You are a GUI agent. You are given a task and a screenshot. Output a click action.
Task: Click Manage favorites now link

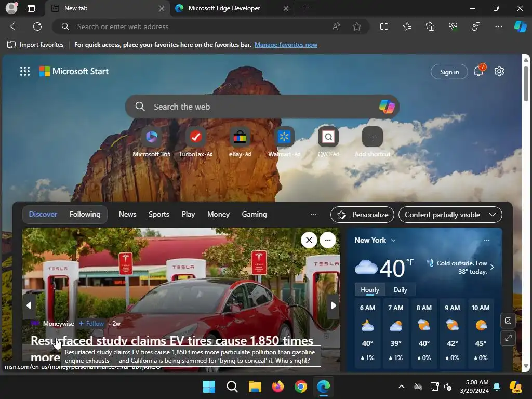pos(286,45)
